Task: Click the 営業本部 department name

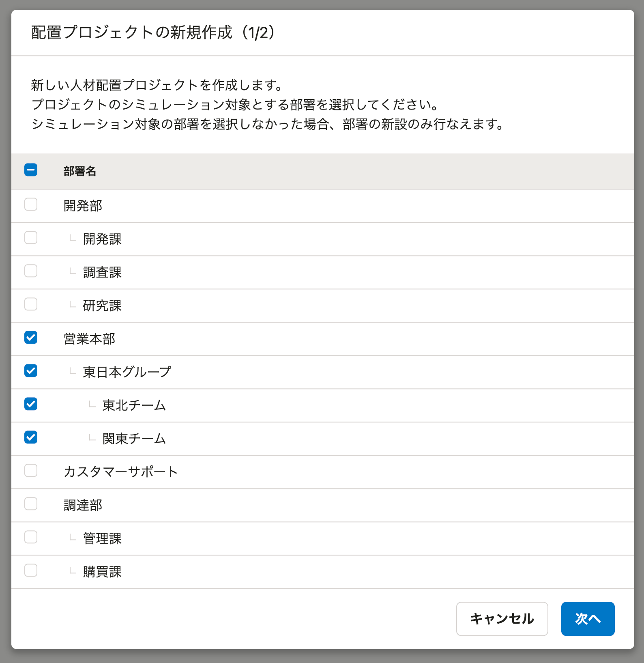Action: point(89,339)
